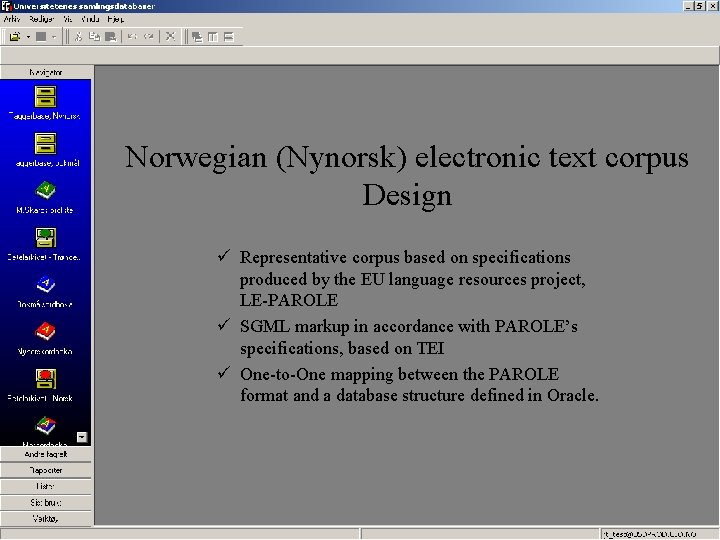Open the Vis menu
The image size is (720, 540).
[x=68, y=19]
